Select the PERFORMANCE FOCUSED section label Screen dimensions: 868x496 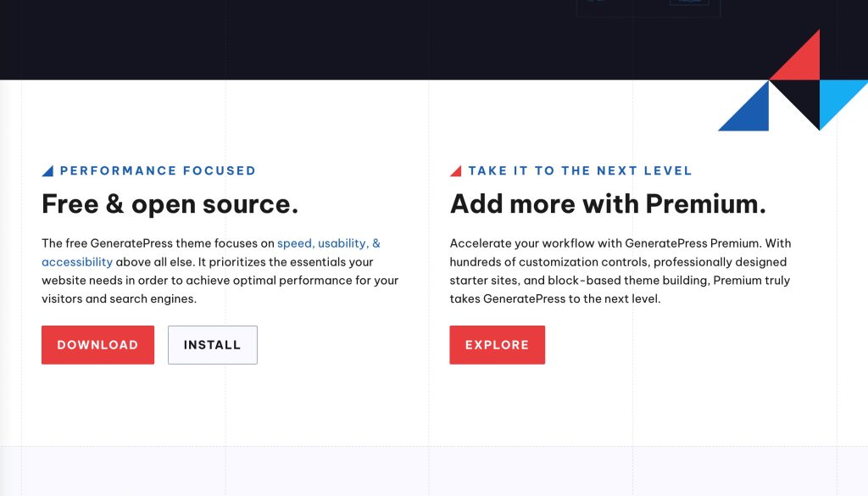pos(157,170)
